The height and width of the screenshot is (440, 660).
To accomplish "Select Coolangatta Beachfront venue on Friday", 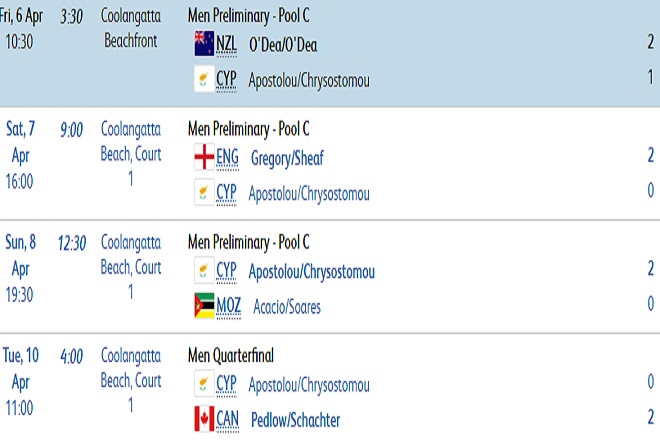I will click(132, 30).
